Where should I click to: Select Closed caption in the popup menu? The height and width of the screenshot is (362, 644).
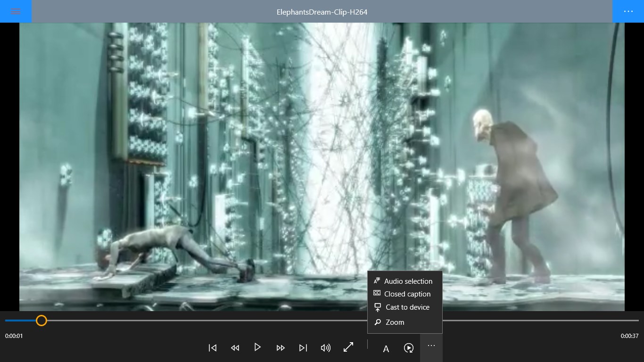coord(405,294)
